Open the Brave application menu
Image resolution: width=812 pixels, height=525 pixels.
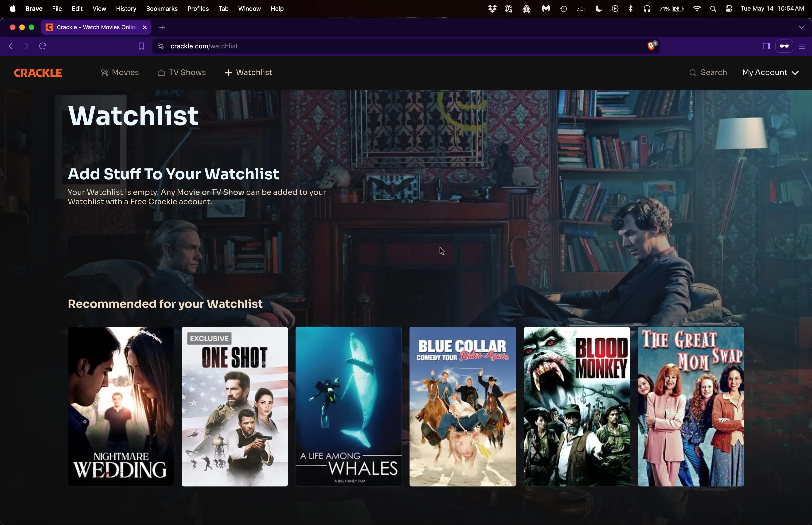click(34, 8)
